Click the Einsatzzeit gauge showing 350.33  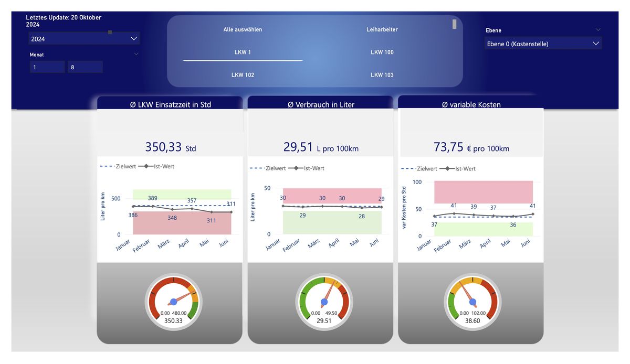(173, 301)
